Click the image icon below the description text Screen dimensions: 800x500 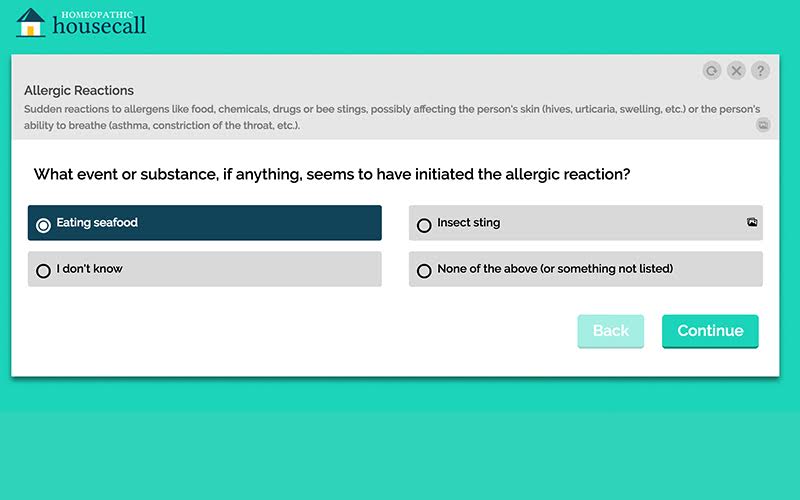(x=763, y=125)
